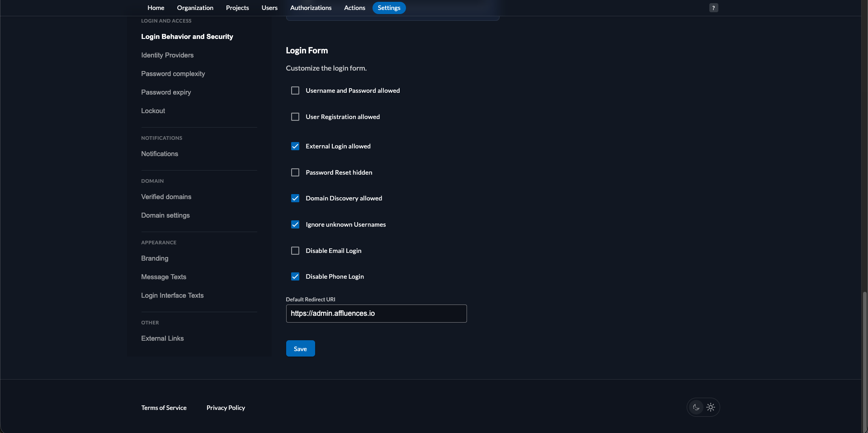Open Identity Providers settings
This screenshot has height=433, width=868.
[167, 55]
